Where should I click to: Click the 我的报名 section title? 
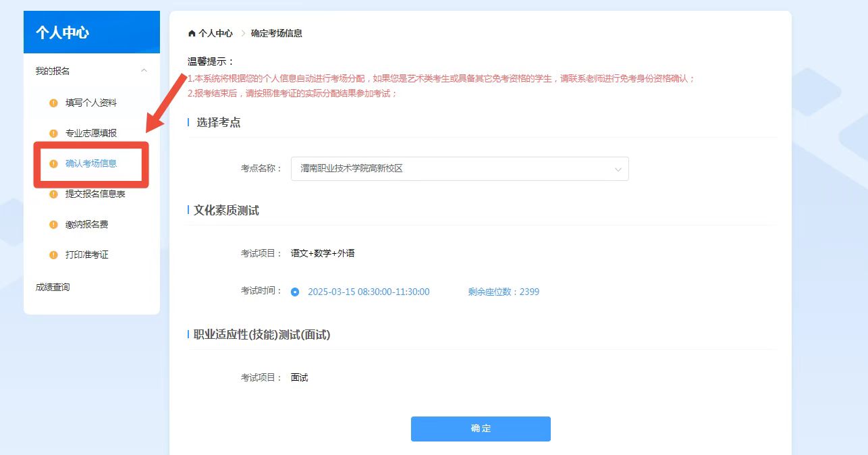[x=53, y=71]
